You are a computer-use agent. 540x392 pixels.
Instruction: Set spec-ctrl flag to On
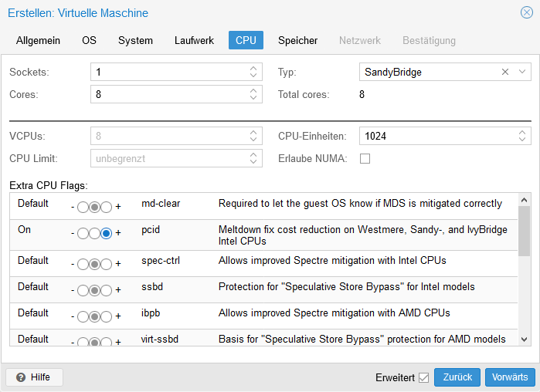(107, 264)
